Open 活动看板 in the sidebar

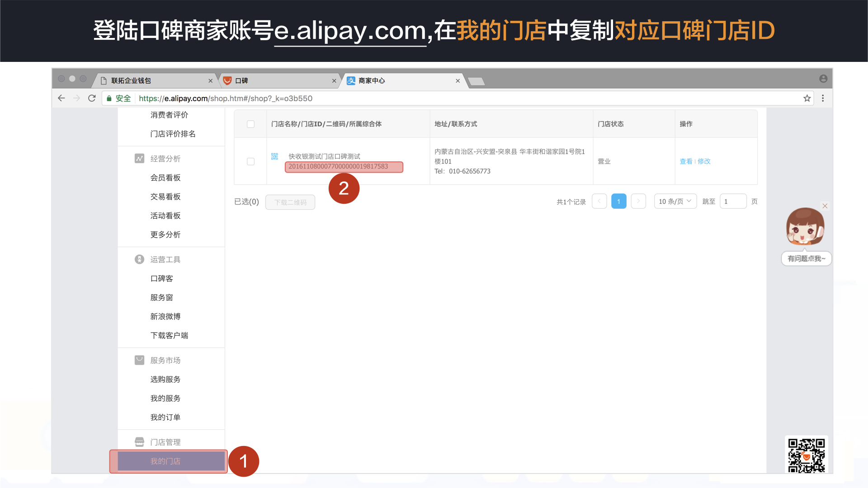point(165,216)
